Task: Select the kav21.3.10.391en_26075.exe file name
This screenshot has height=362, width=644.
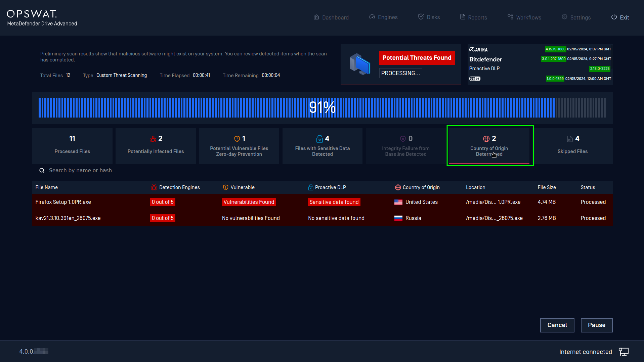Action: click(68, 218)
